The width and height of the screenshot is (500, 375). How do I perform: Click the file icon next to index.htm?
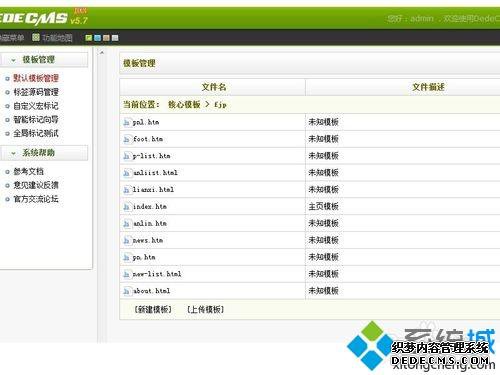[126, 207]
